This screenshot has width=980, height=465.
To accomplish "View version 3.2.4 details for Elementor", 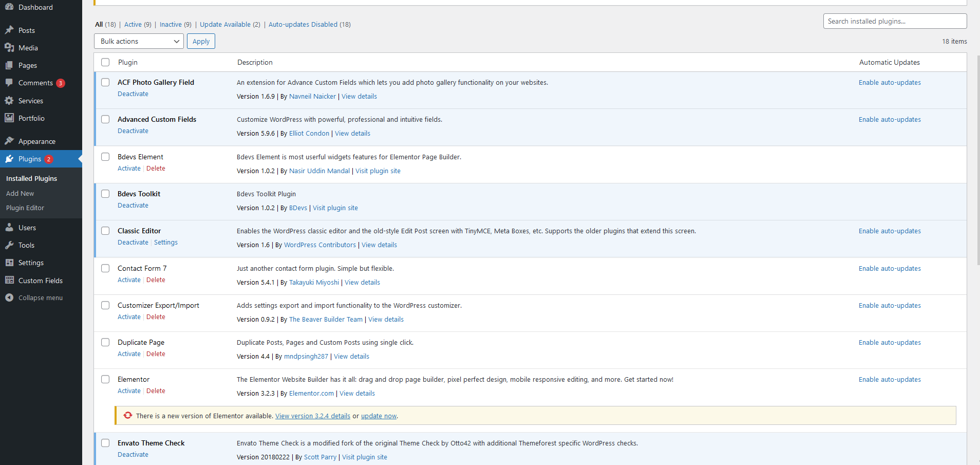I will point(313,416).
